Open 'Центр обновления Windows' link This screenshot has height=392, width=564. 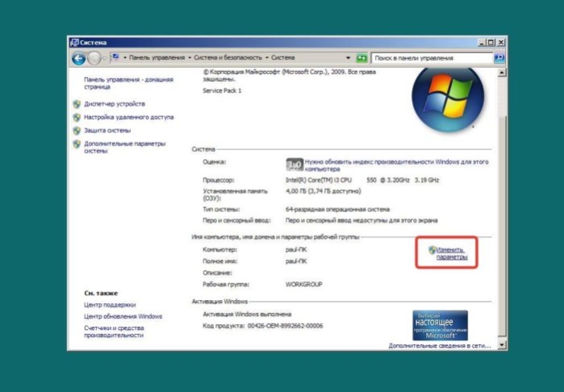coord(123,316)
